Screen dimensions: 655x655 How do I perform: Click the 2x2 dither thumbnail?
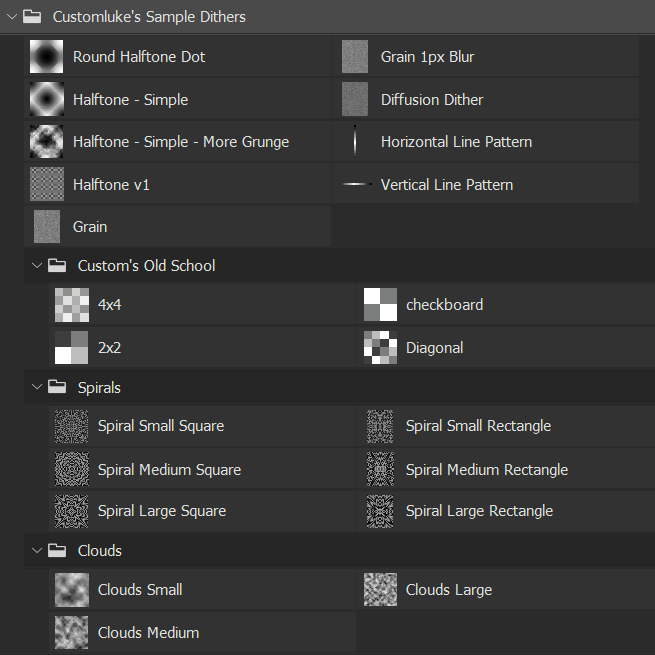71,348
